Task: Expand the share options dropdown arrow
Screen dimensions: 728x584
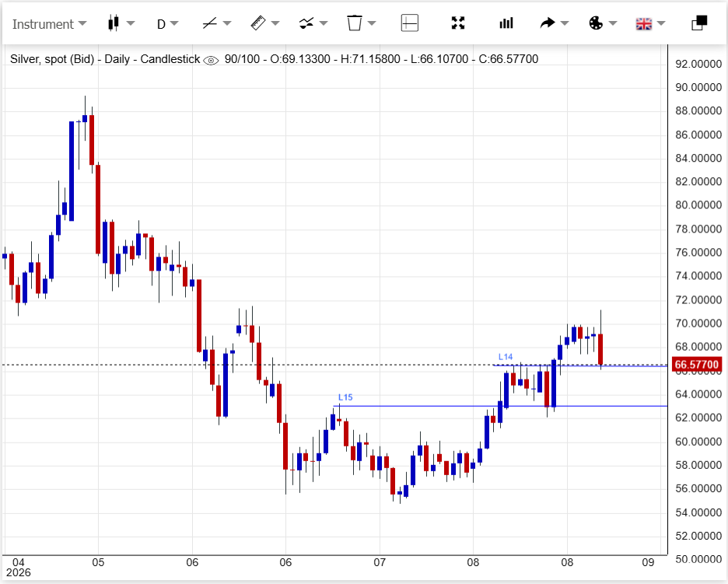Action: (x=565, y=23)
